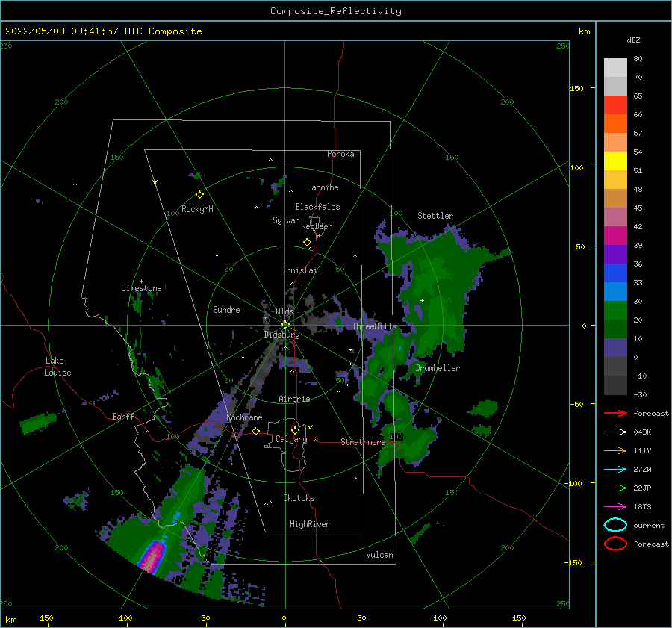
Task: Click the yellow diamond marker near RockyMH
Action: (199, 195)
